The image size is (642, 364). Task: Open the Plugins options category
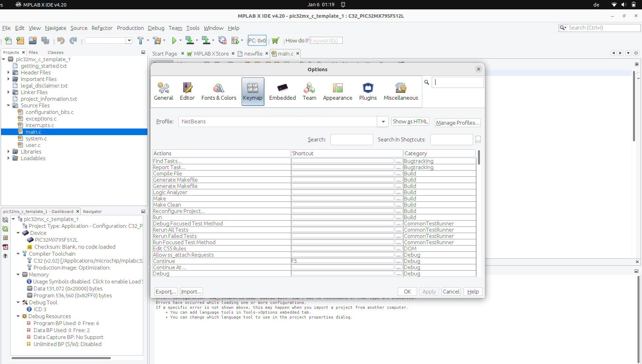[368, 91]
